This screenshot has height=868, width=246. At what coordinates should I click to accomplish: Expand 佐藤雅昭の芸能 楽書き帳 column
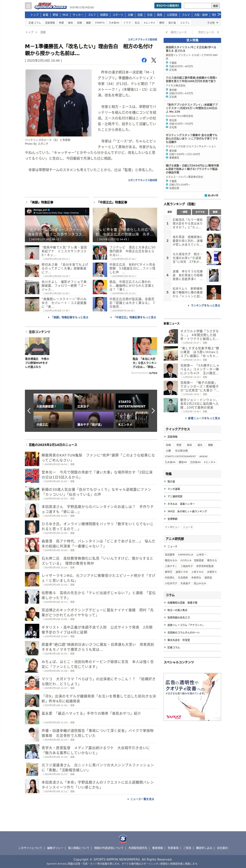tap(192, 603)
